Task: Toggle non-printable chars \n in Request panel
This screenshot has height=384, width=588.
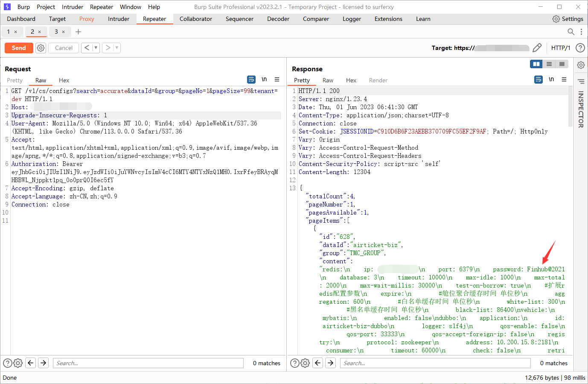Action: pyautogui.click(x=264, y=79)
